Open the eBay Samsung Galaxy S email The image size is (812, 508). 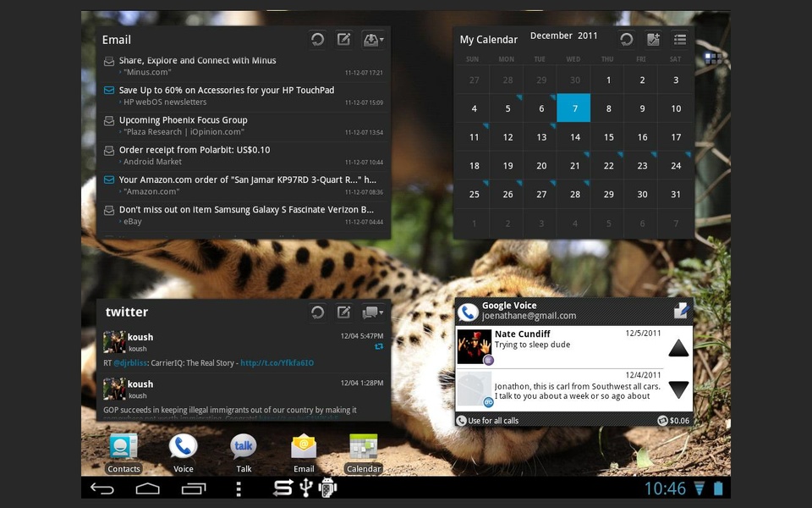[x=244, y=215]
